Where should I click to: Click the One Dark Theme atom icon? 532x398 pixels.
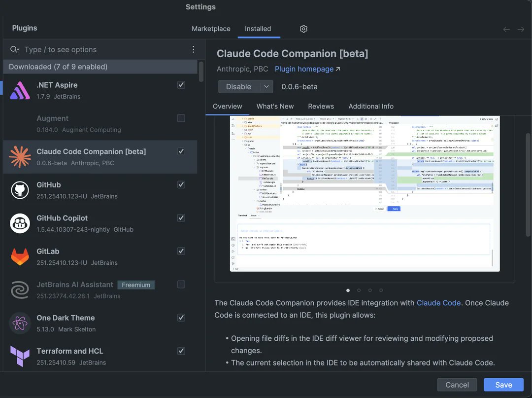(20, 324)
